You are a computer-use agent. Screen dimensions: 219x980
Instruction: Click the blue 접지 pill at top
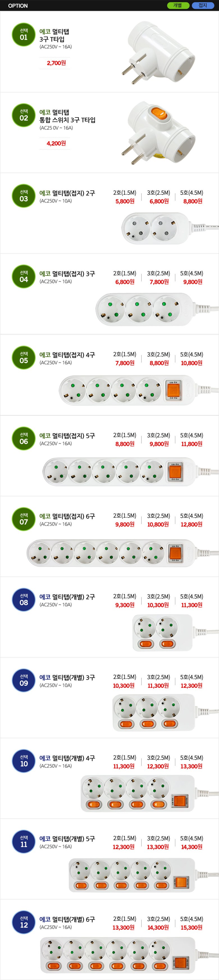click(203, 5)
